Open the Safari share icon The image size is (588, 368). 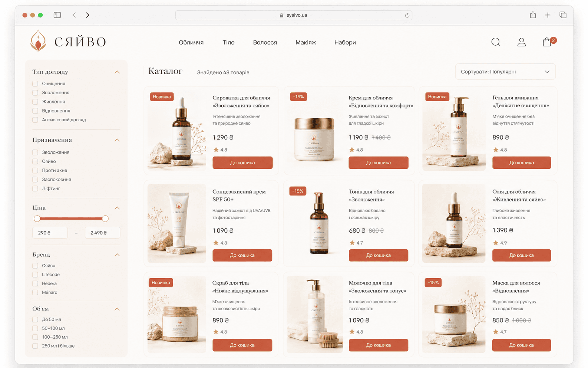(x=533, y=15)
